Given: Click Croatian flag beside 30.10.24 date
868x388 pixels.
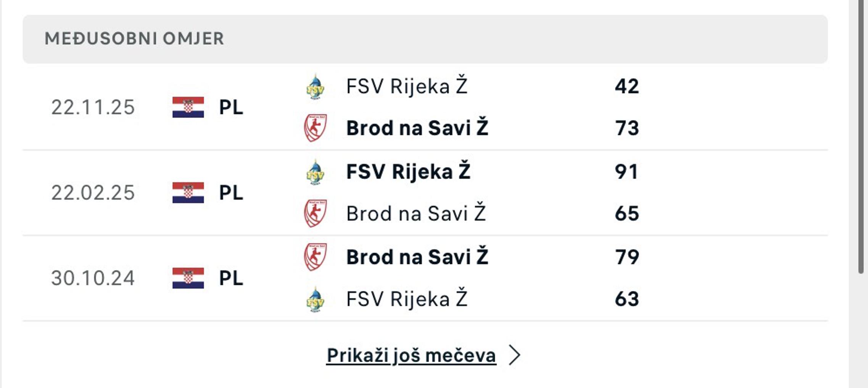Looking at the screenshot, I should click(188, 278).
